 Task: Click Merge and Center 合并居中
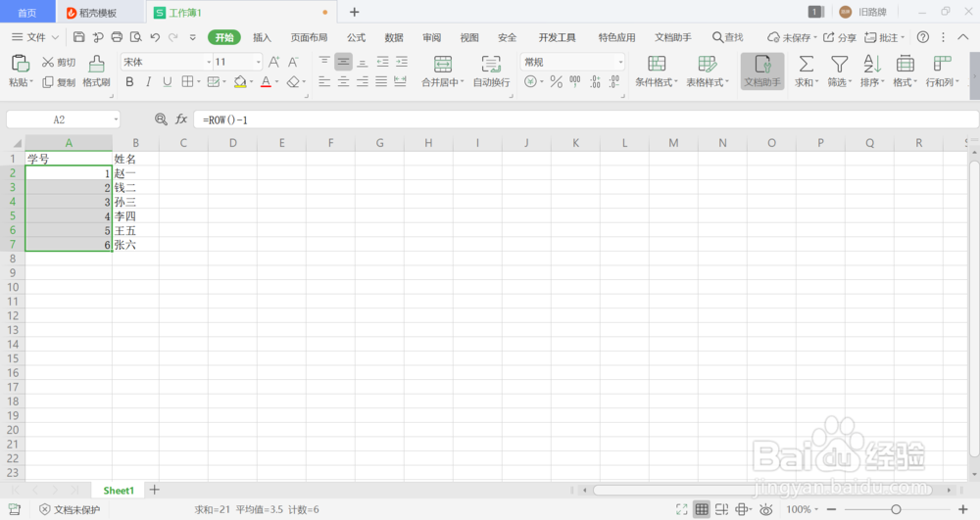pos(443,71)
